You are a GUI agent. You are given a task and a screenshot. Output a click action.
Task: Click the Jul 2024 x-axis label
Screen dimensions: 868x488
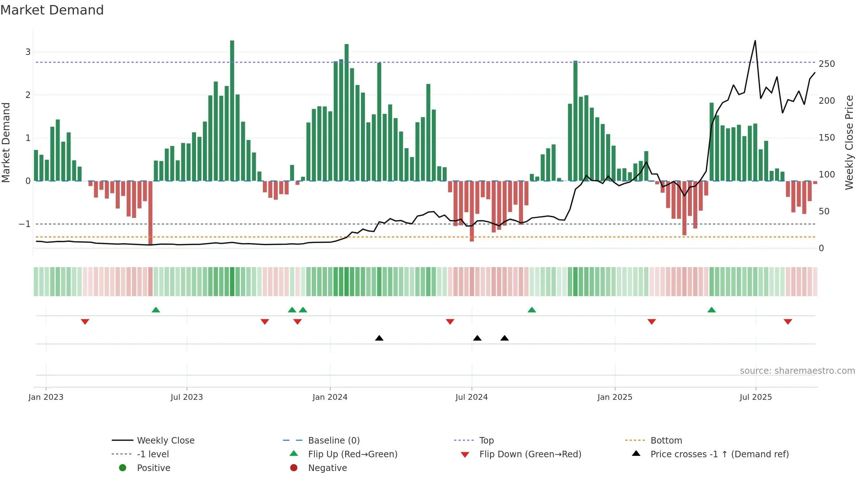click(x=472, y=397)
